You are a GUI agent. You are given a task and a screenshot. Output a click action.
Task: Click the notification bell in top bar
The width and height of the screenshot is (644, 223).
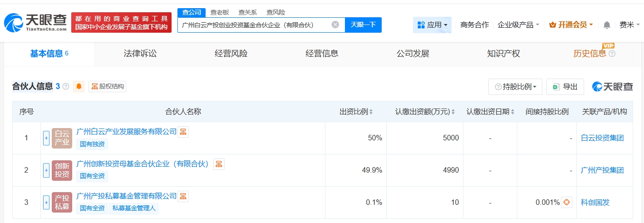click(x=607, y=25)
